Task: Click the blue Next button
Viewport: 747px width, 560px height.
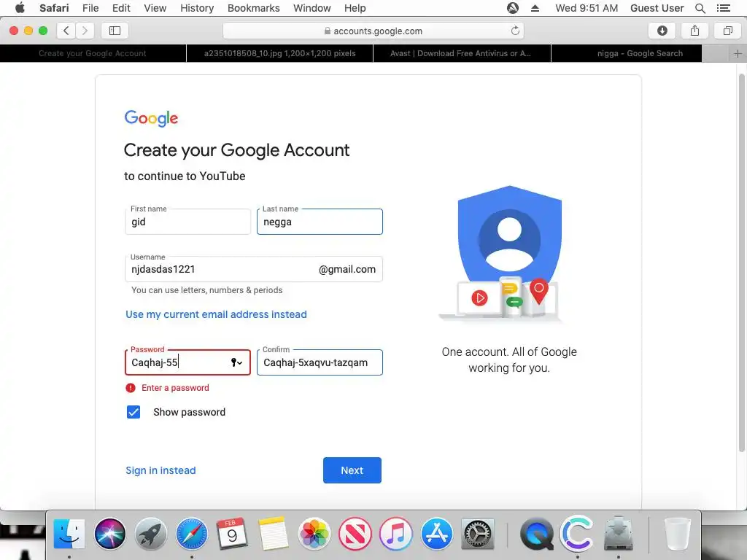Action: (352, 470)
